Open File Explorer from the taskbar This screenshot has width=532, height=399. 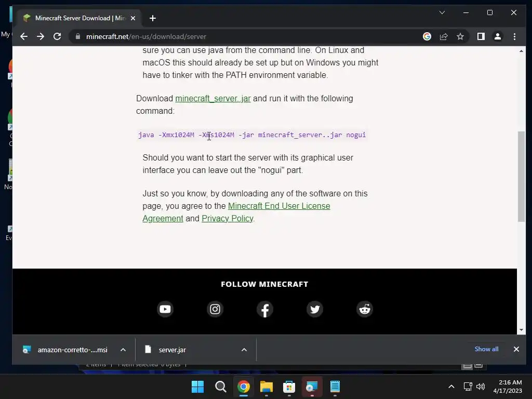267,387
